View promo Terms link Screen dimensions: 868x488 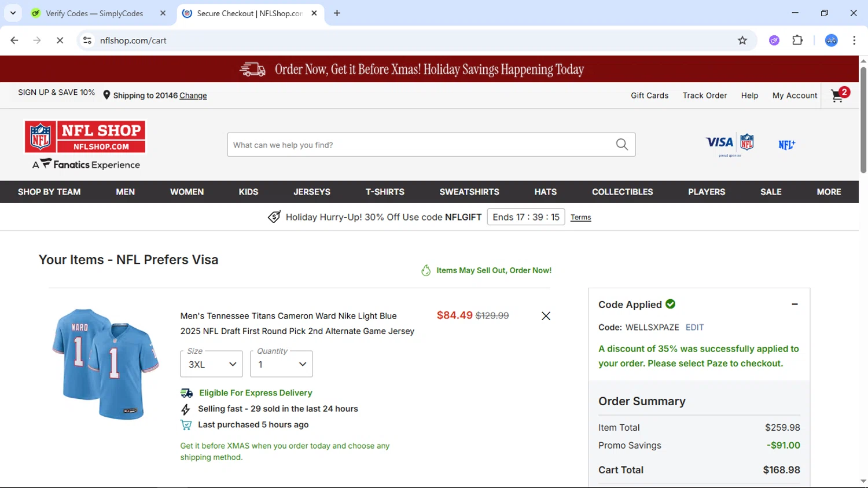(x=580, y=217)
